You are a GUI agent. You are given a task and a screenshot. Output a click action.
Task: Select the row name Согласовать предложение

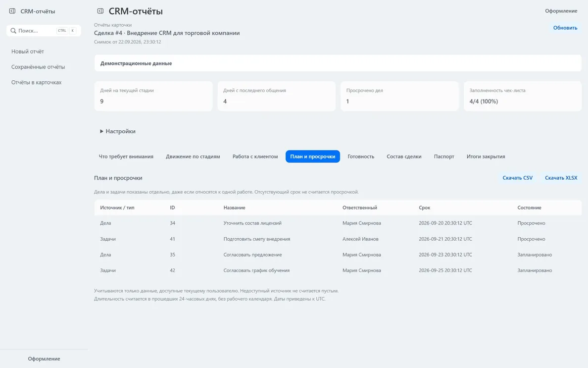click(253, 255)
